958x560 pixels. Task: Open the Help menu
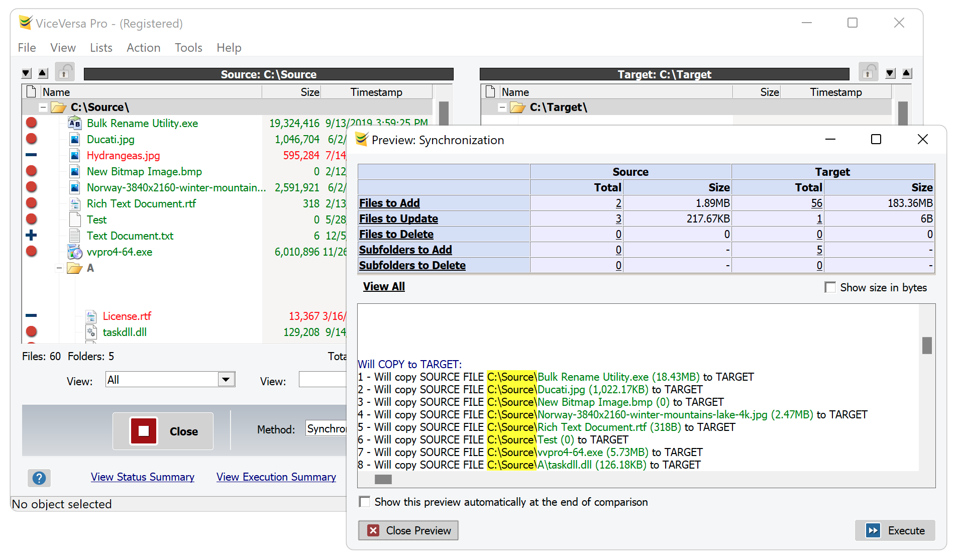pos(229,48)
